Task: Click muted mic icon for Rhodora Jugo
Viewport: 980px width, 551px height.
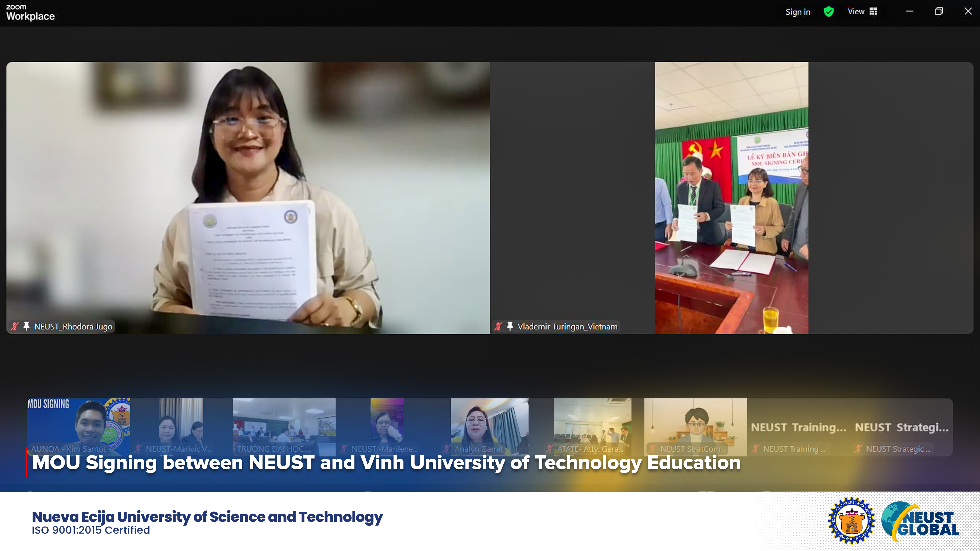Action: coord(15,326)
